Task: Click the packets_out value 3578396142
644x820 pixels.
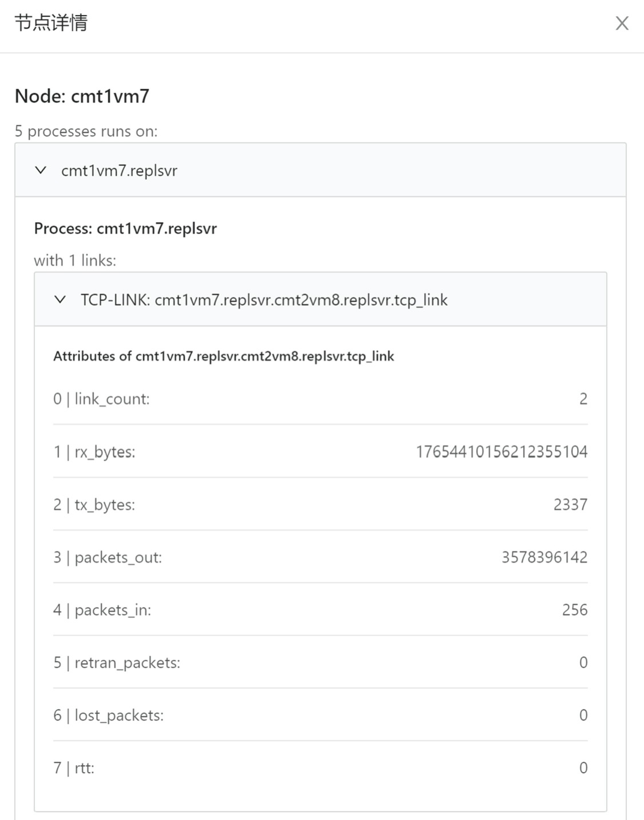Action: click(544, 557)
